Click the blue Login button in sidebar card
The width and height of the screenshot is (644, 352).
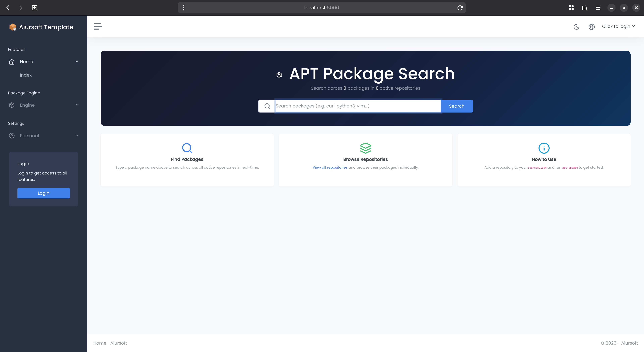pos(43,193)
